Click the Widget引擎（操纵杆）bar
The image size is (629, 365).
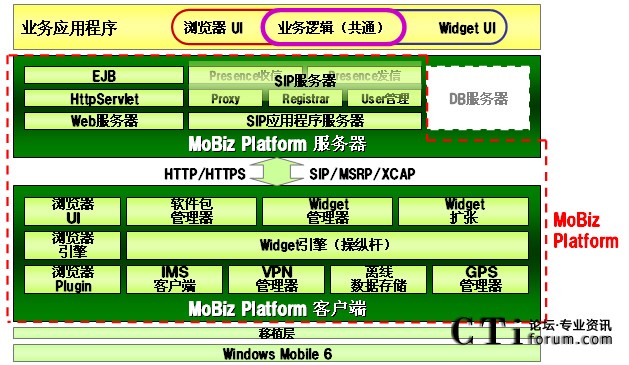click(327, 245)
